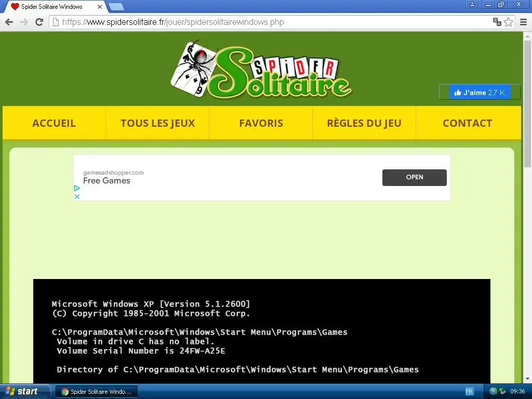Open the TOUS LES JEUX menu item
Image resolution: width=532 pixels, height=399 pixels.
tap(157, 123)
